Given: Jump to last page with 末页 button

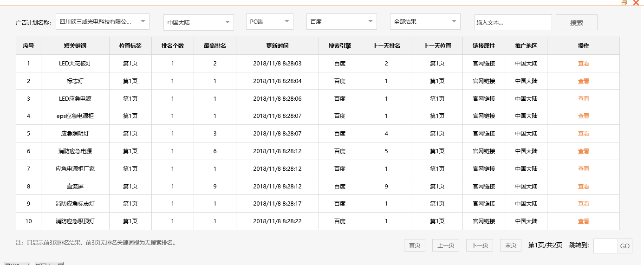Looking at the screenshot, I should coord(511,246).
